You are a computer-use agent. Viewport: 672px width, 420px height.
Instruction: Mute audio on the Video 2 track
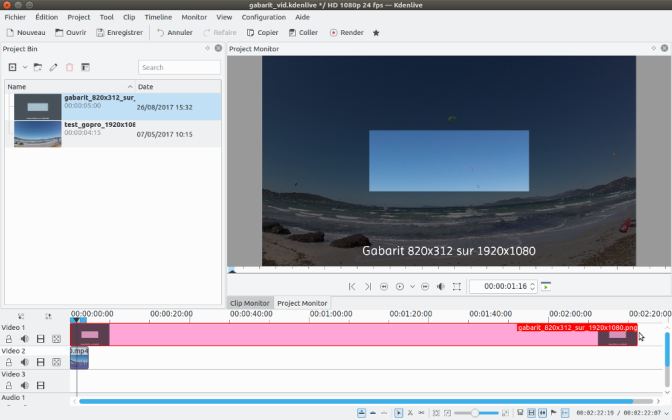pos(24,362)
